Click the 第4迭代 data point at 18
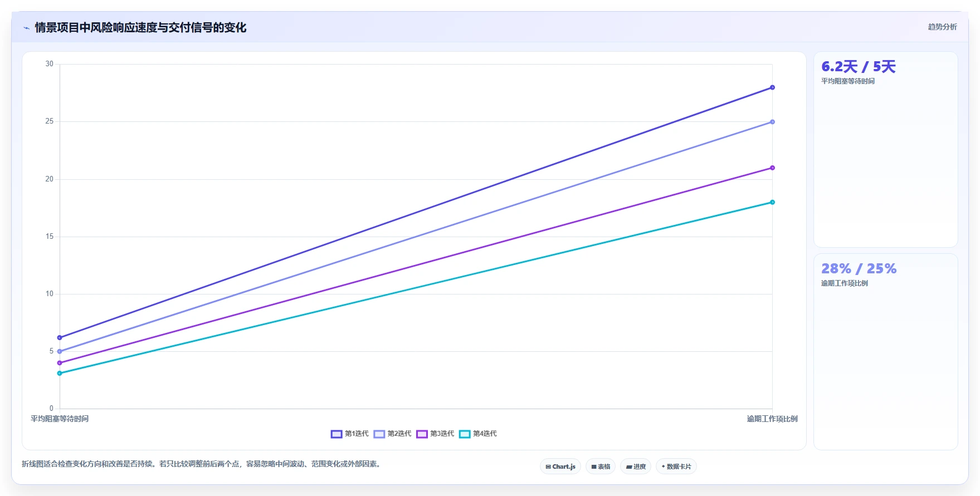 pos(772,202)
